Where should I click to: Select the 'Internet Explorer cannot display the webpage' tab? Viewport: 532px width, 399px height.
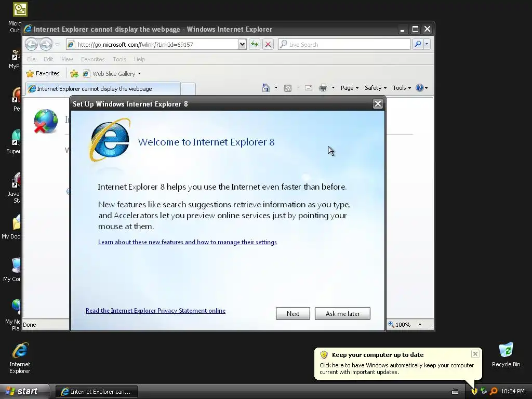[x=103, y=88]
